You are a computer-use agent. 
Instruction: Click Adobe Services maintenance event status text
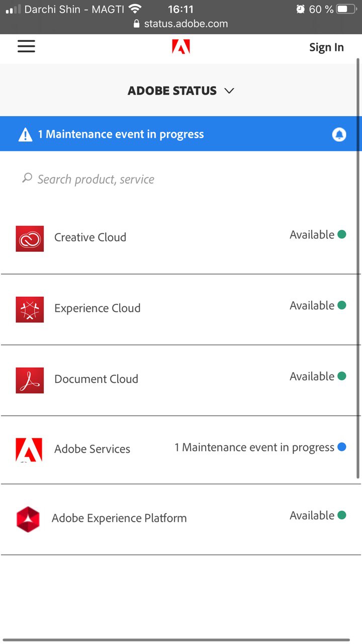[254, 447]
